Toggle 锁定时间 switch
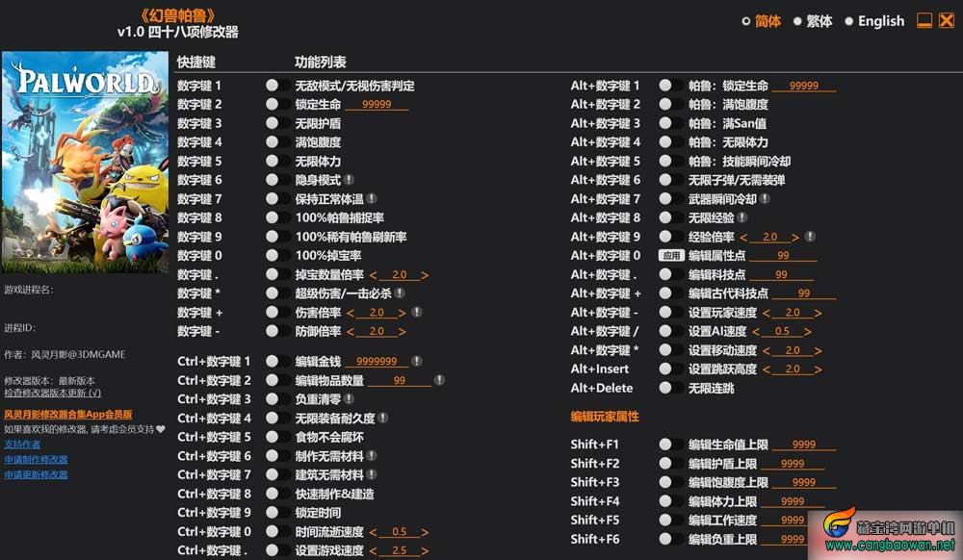Viewport: 963px width, 560px height. point(277,512)
